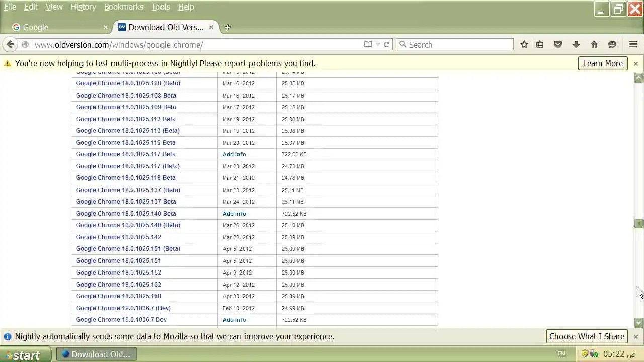Screen dimensions: 644x362
Task: Open Google Chrome 18.0.1025.108 (Beta) link
Action: point(128,83)
